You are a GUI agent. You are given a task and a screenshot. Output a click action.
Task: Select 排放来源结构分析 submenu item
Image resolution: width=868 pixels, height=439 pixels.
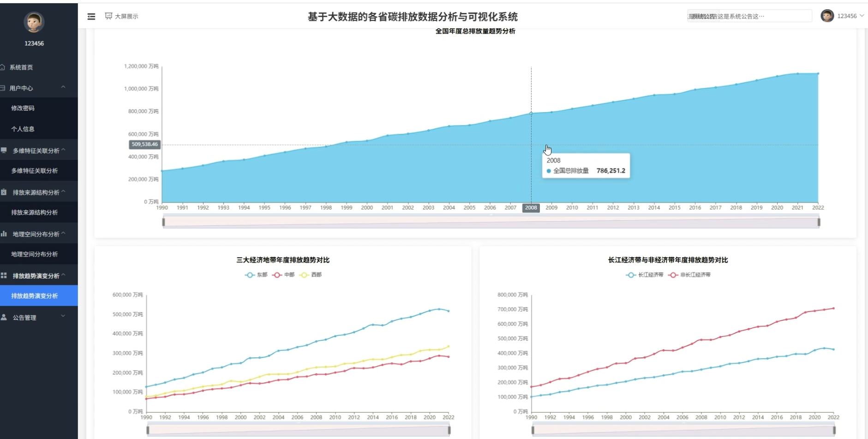click(x=35, y=212)
